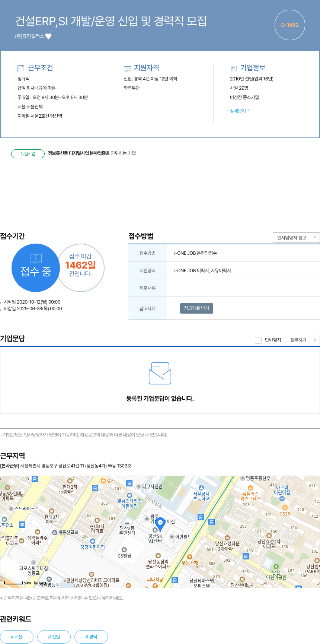Screen dimensions: 320x644
Task: Click the 스트라이크존 map icon
Action: [x=11, y=509]
